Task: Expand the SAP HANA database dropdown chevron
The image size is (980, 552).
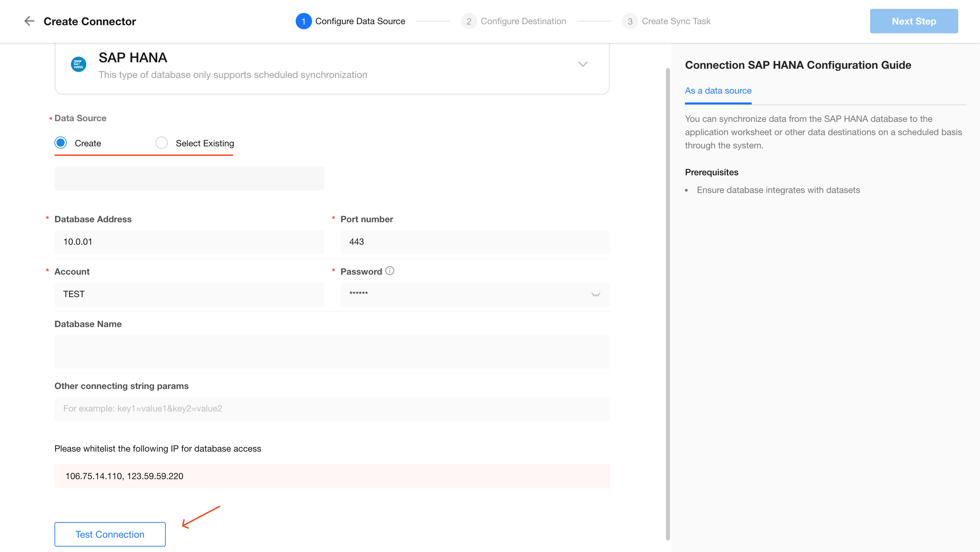Action: pyautogui.click(x=583, y=64)
